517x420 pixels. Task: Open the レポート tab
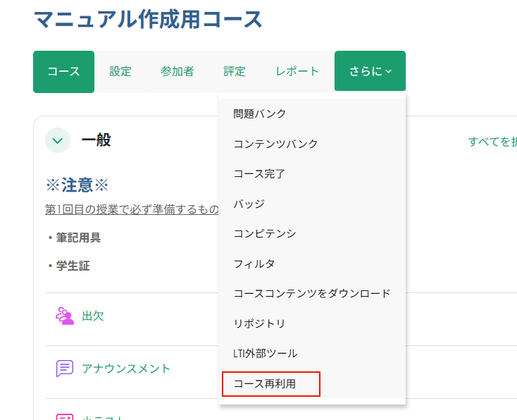(297, 71)
